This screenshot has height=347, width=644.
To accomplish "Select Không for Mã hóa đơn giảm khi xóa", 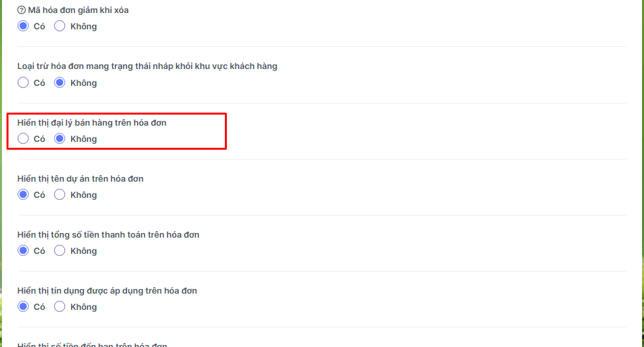I will tap(60, 27).
